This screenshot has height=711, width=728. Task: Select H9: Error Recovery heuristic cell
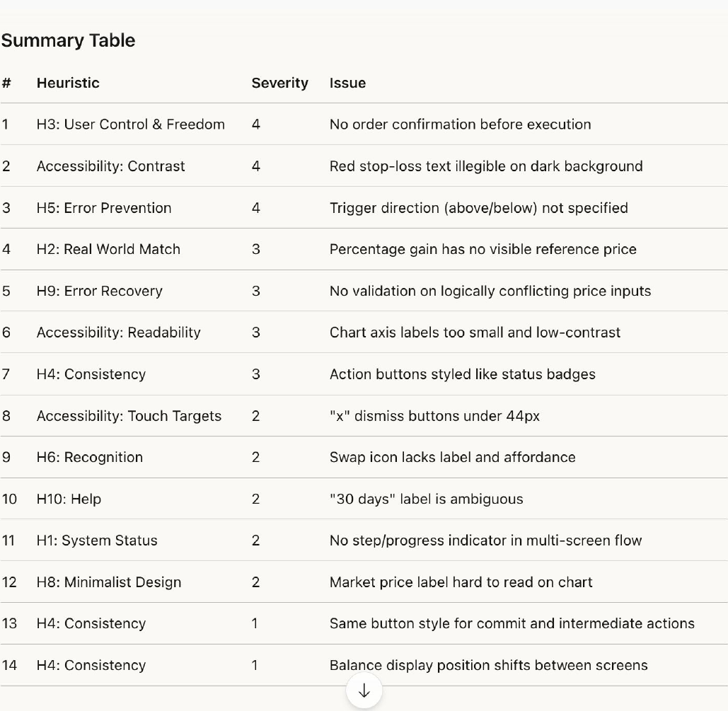100,291
